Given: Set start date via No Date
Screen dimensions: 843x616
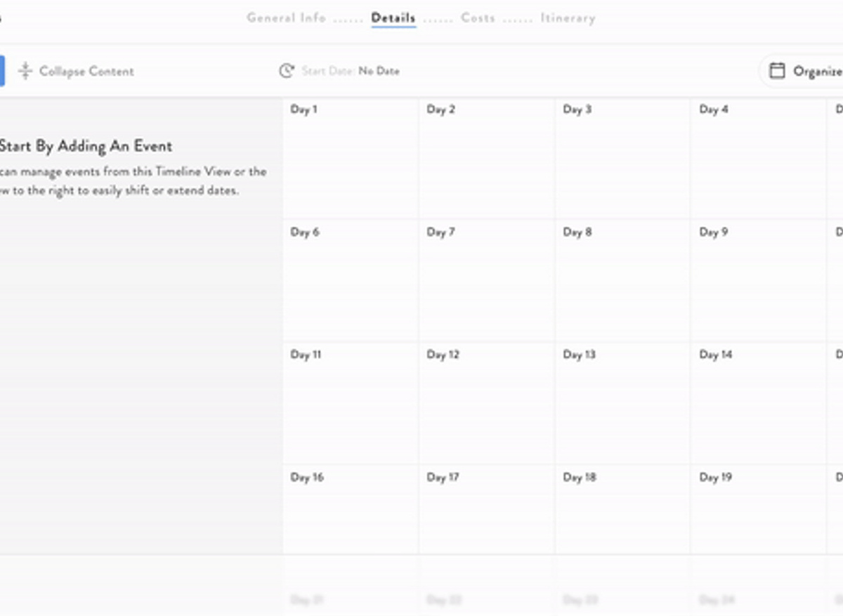Looking at the screenshot, I should pyautogui.click(x=379, y=71).
